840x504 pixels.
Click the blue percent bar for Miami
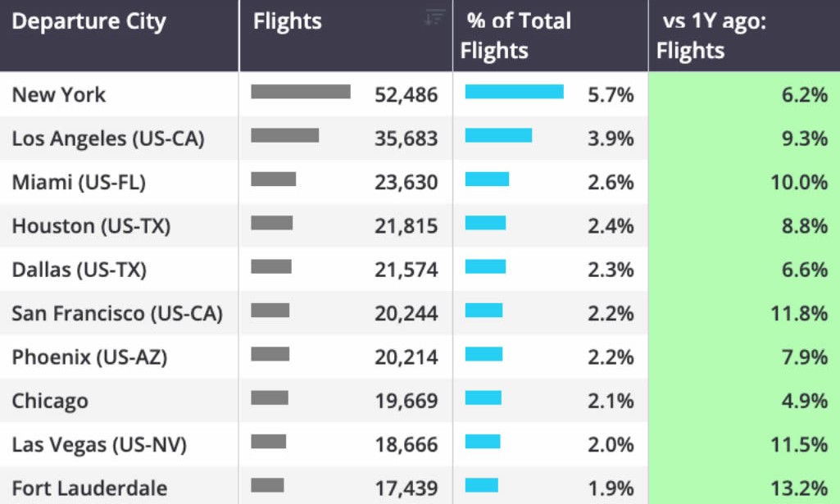pyautogui.click(x=487, y=179)
